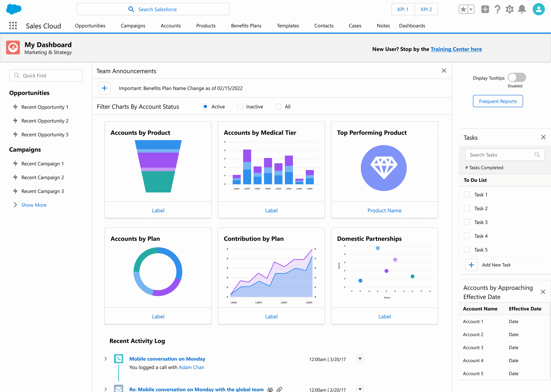Select the Inactive radio button
551x392 pixels.
click(240, 106)
